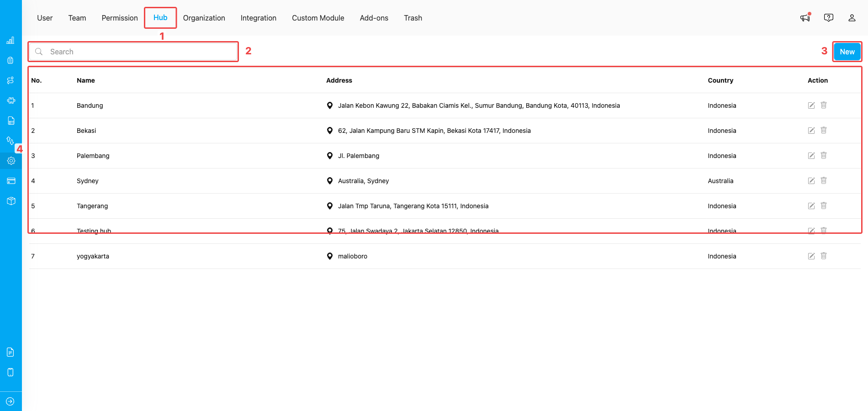Click the Australia country cell
This screenshot has height=411, width=868.
point(720,181)
